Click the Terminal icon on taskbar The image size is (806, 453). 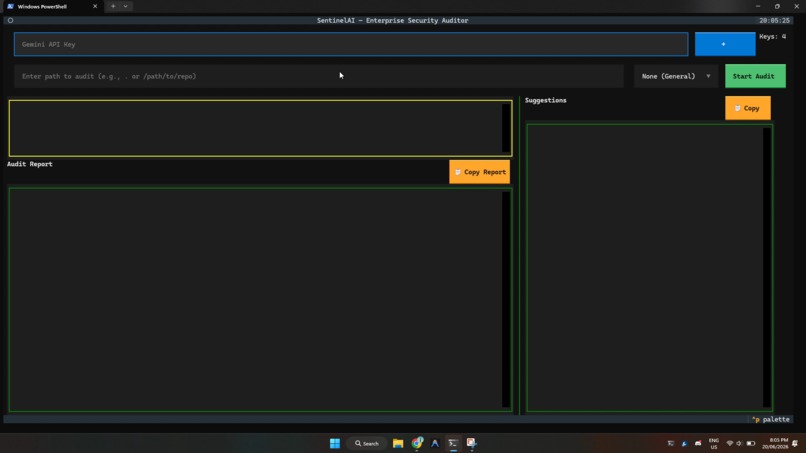click(x=453, y=443)
